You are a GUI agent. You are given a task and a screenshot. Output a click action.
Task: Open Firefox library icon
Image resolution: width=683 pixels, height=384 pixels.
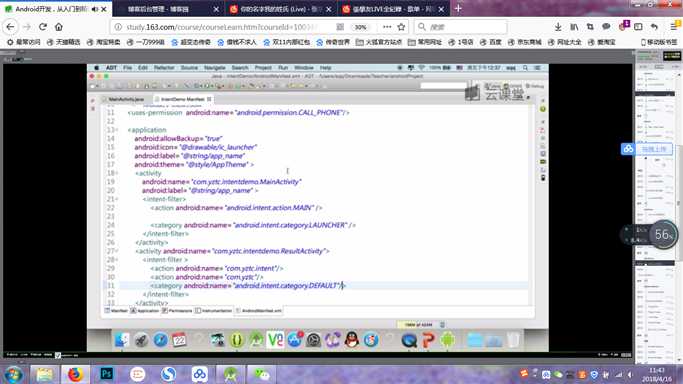574,27
